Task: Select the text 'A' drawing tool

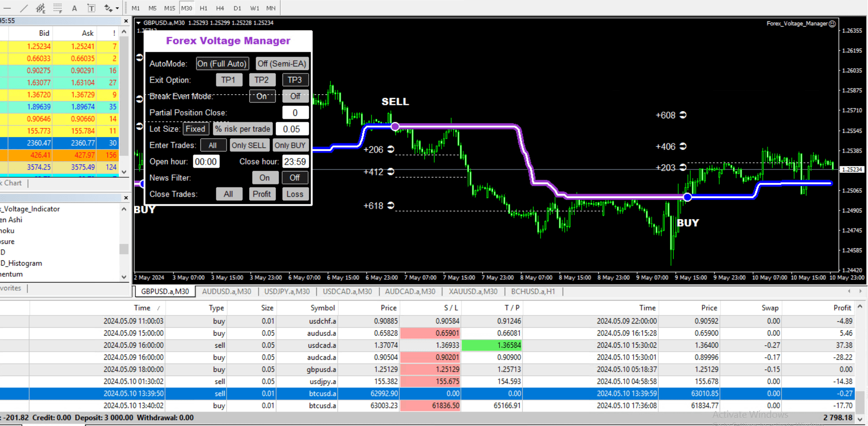Action: 74,8
